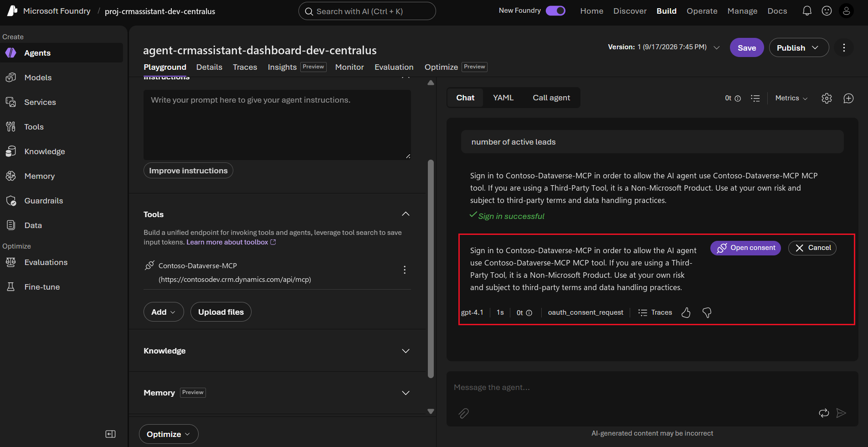The height and width of the screenshot is (447, 868).
Task: Click the Save button
Action: (747, 47)
